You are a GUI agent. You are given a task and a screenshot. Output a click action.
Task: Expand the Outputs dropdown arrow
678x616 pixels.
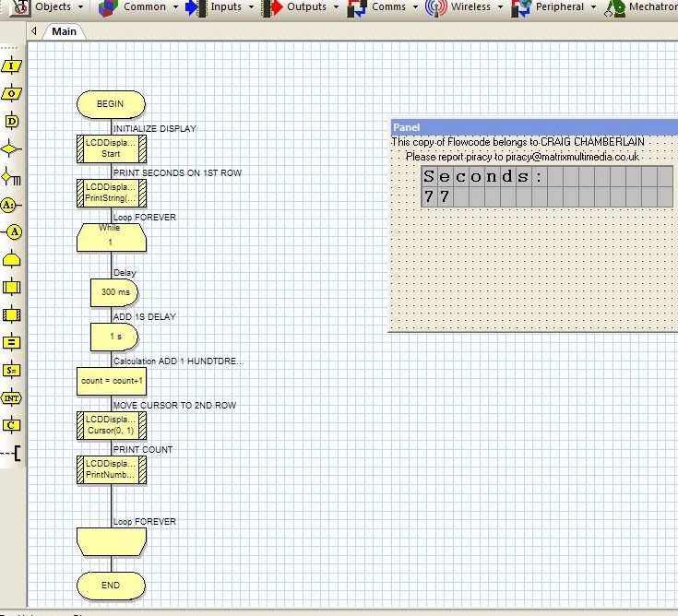tap(336, 7)
